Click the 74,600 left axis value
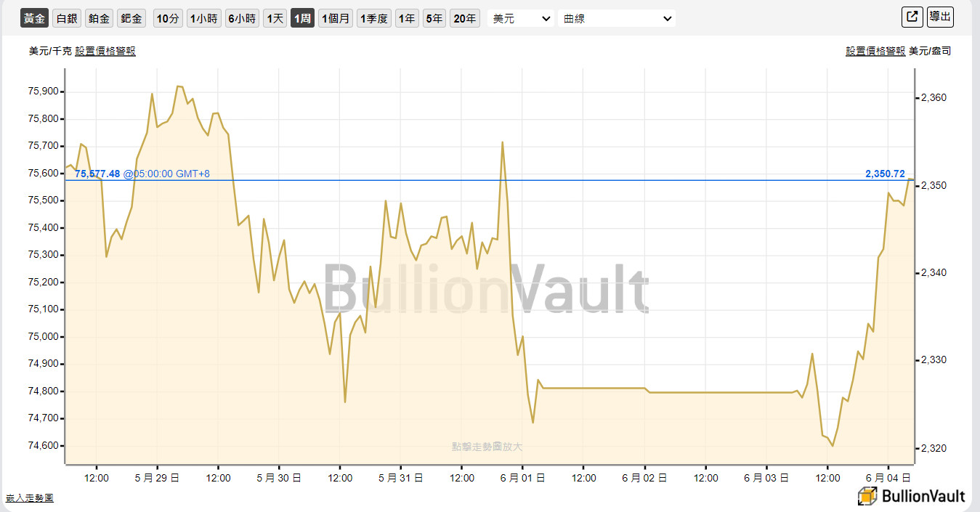This screenshot has width=980, height=512. [x=44, y=446]
